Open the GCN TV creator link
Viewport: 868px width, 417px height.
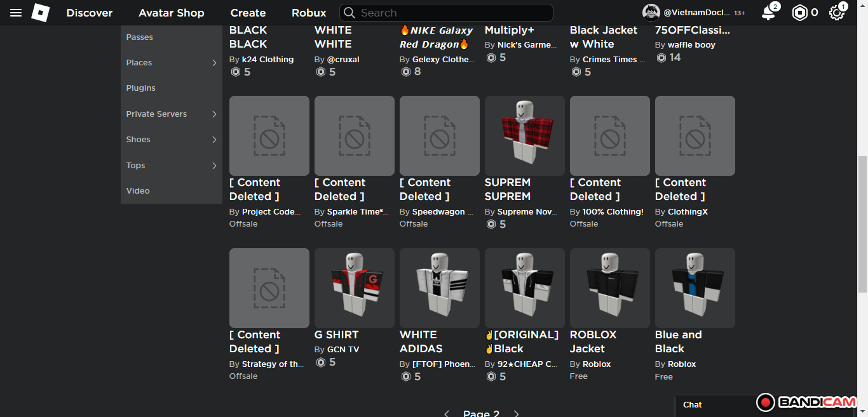coord(343,350)
